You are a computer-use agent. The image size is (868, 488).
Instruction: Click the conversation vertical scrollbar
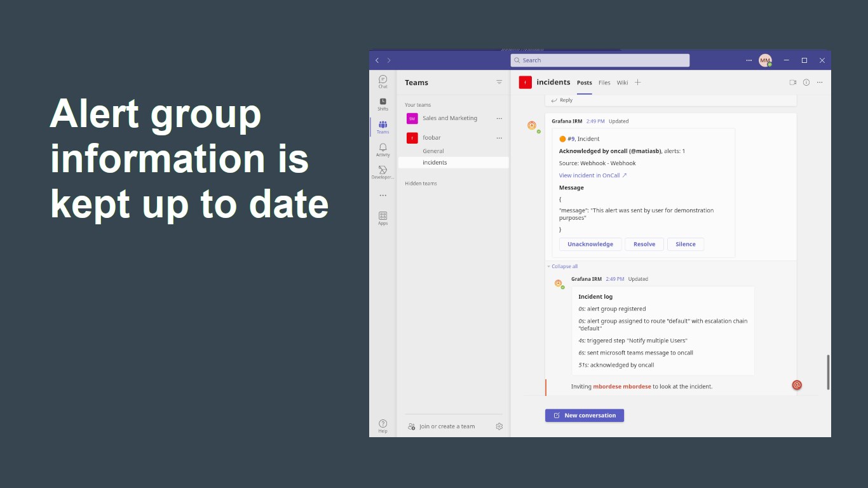tap(827, 372)
